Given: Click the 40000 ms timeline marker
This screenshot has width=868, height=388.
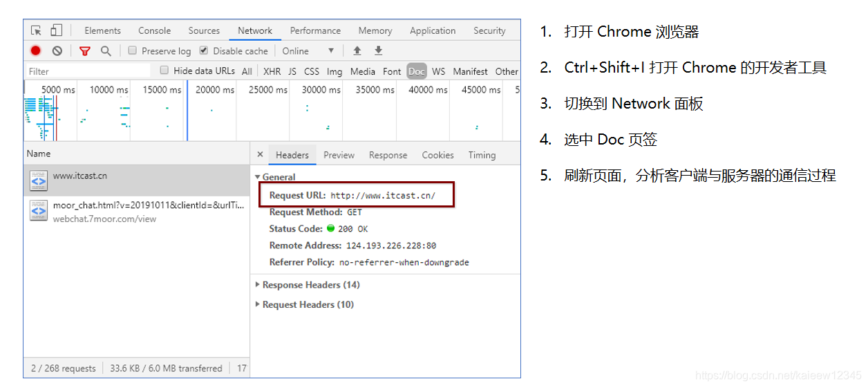Looking at the screenshot, I should 428,90.
